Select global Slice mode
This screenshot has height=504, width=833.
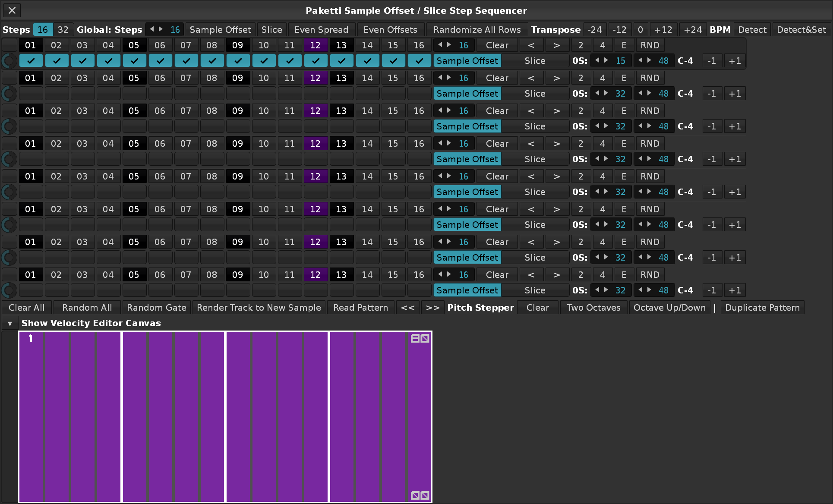click(271, 30)
